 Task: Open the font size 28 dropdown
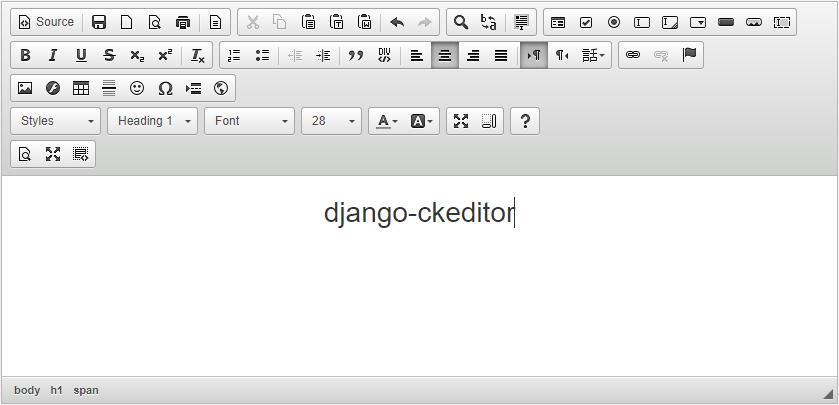pyautogui.click(x=332, y=121)
